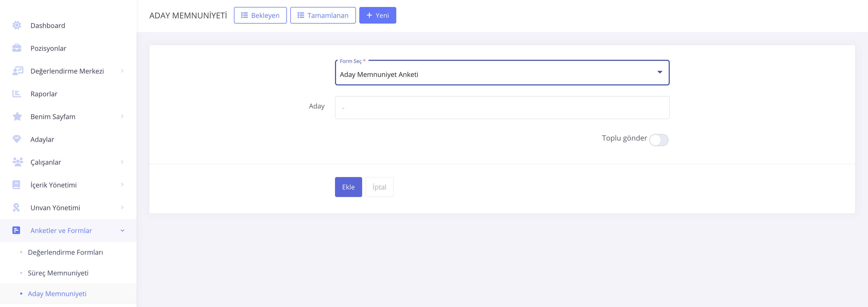
Task: Click the Raporlar chart icon
Action: (x=17, y=94)
